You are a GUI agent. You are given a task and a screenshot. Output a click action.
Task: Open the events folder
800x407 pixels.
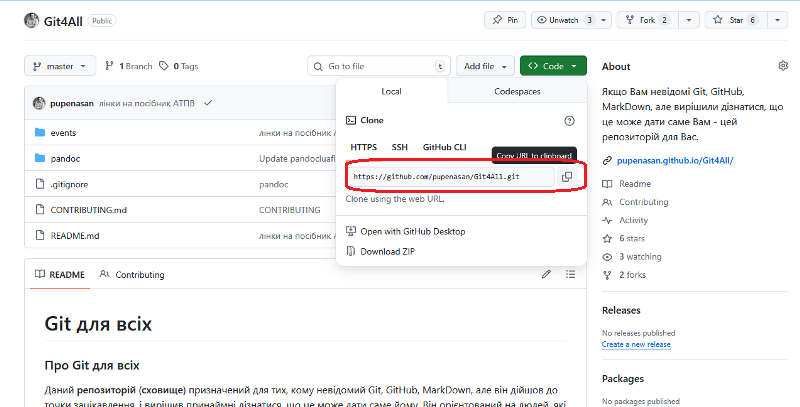tap(63, 132)
